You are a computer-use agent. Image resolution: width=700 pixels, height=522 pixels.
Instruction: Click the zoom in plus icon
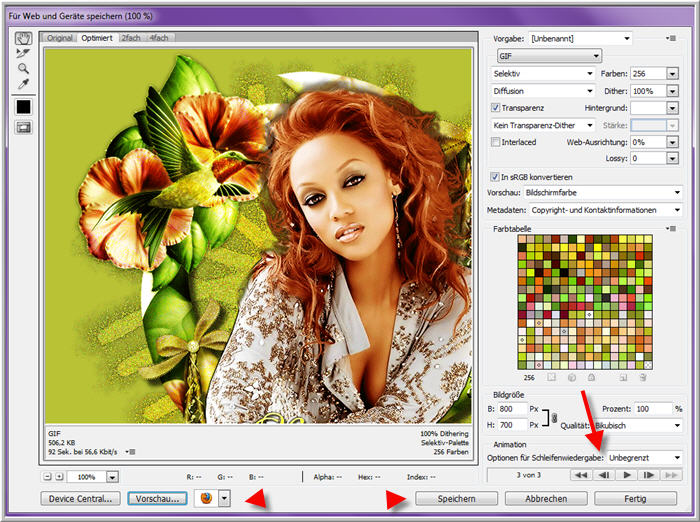pos(59,477)
